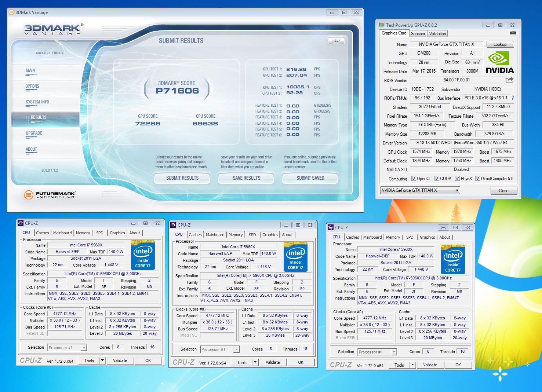Click the P71606 3DMark score

coord(177,91)
